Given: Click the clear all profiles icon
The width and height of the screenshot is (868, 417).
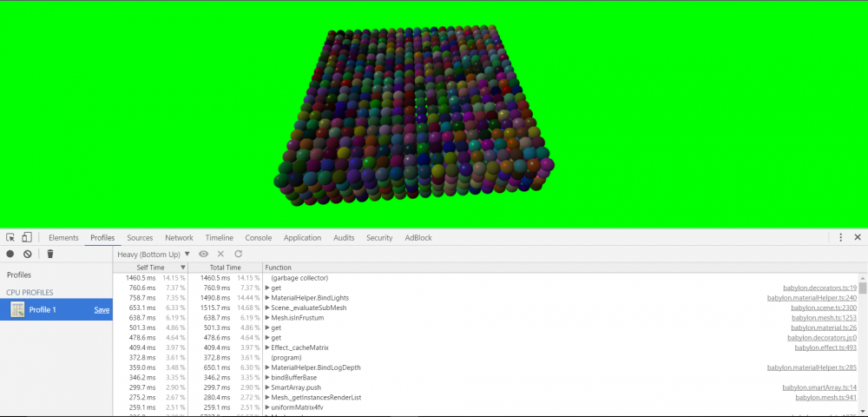Looking at the screenshot, I should (x=27, y=255).
